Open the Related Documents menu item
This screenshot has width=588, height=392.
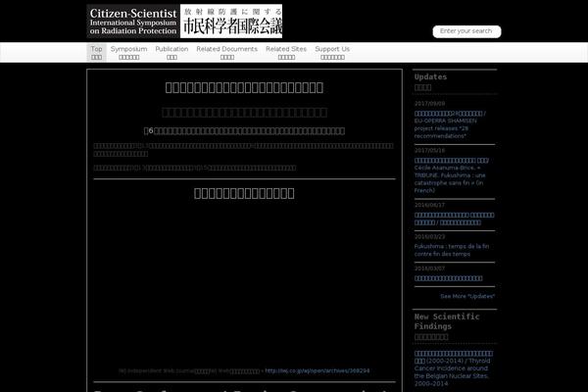pyautogui.click(x=227, y=53)
